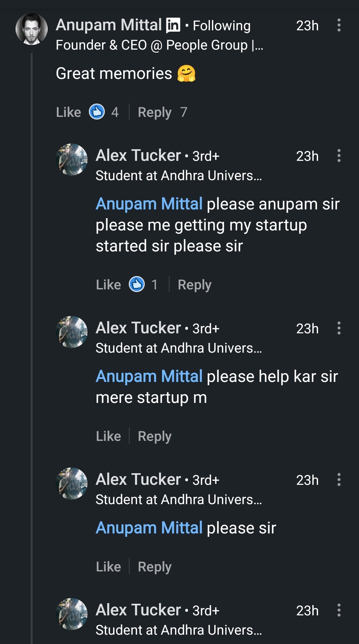Viewport: 359px width, 644px height.
Task: Like the "please help kar sir" reply
Action: coord(108,436)
